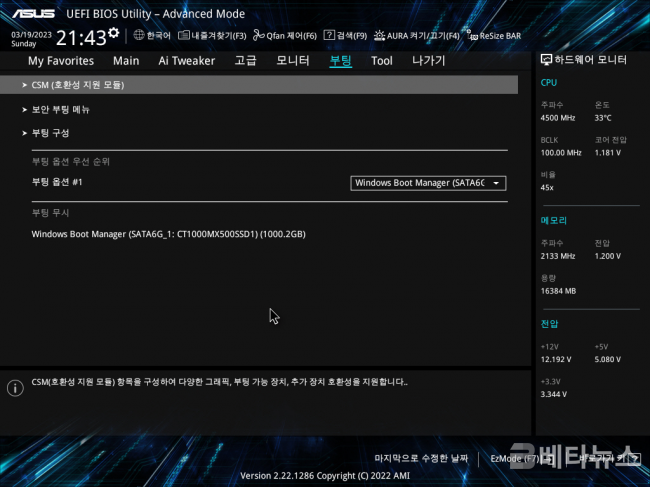Click memory frequency 2133 MHz
The height and width of the screenshot is (487, 650).
558,256
